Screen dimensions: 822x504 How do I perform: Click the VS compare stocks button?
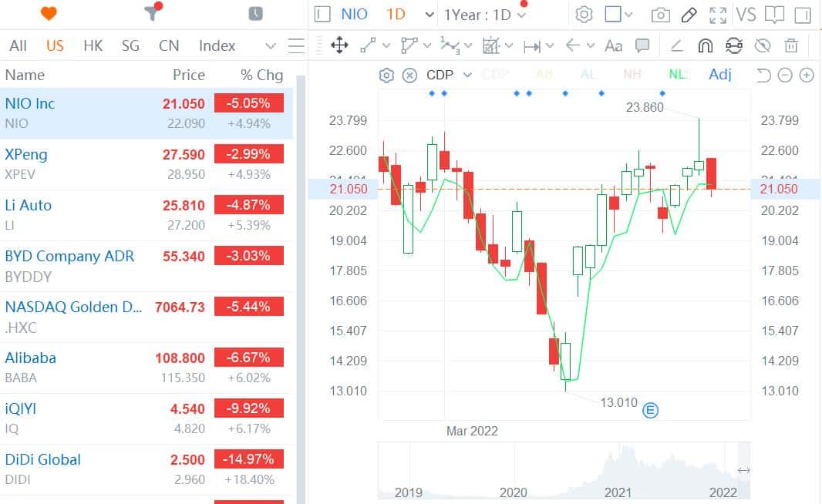point(746,15)
